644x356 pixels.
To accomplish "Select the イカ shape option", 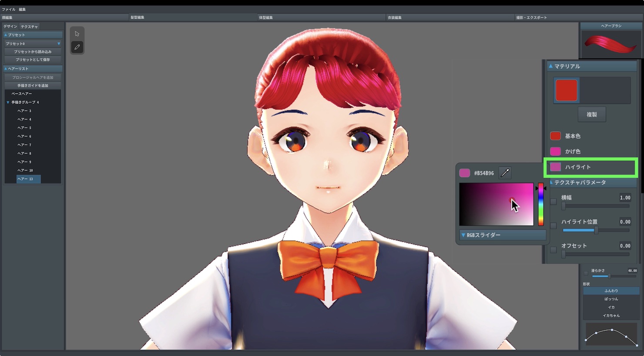I will (x=611, y=307).
